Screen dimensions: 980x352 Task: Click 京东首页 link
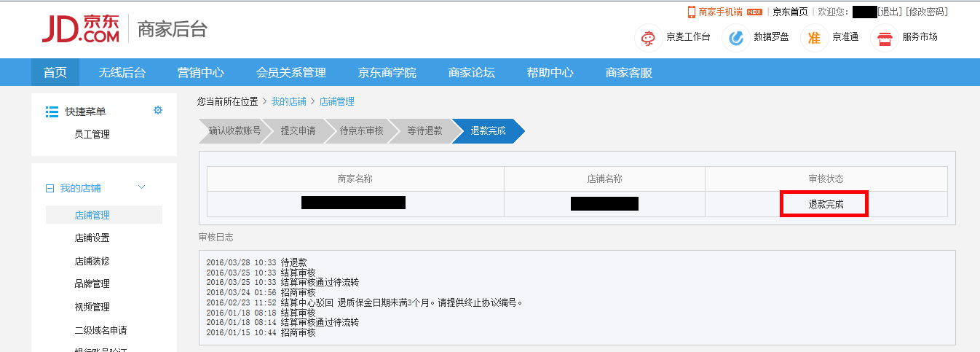790,12
